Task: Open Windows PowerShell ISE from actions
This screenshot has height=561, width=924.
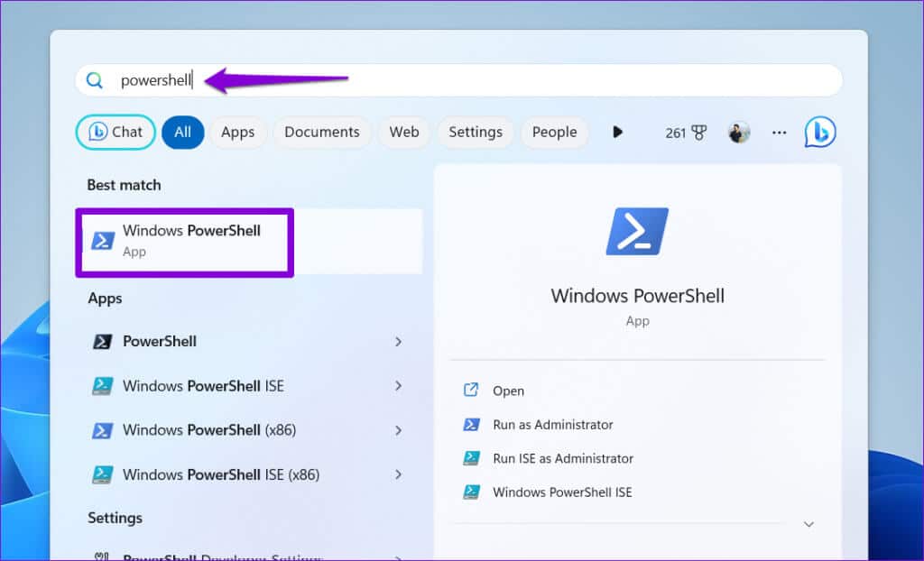Action: [562, 492]
